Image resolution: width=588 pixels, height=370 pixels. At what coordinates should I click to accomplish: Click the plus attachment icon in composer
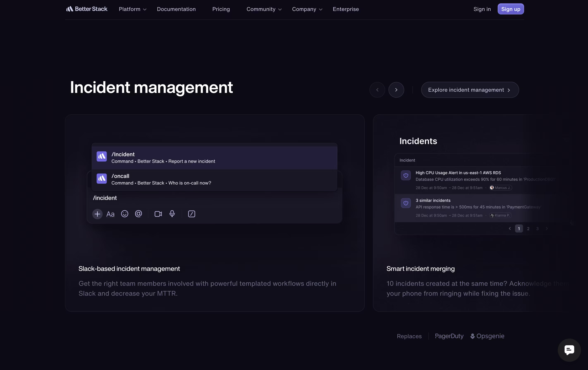pyautogui.click(x=97, y=214)
